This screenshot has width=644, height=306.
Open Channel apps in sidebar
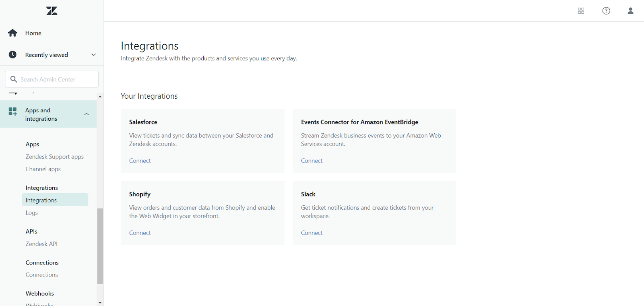click(43, 169)
